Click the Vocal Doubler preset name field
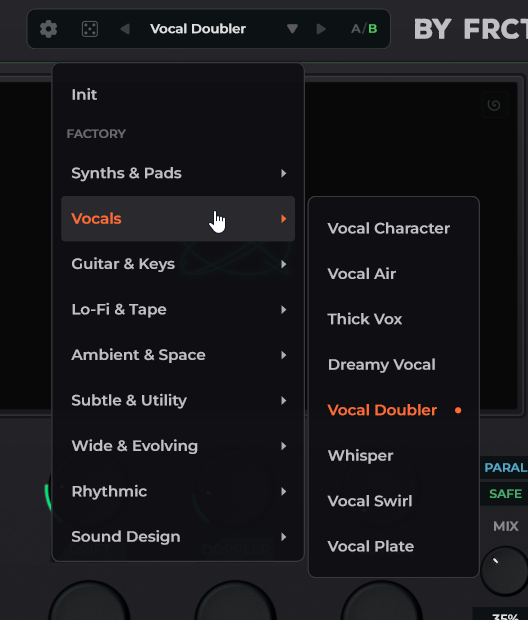Viewport: 528px width, 620px height. (198, 29)
